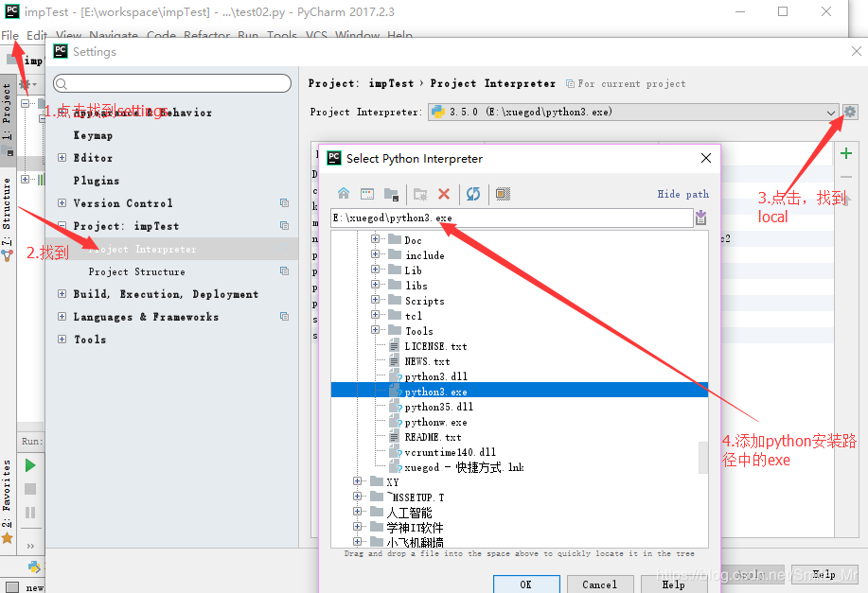Screen dimensions: 868x593
Task: Expand the Scripts folder
Action: click(x=375, y=299)
